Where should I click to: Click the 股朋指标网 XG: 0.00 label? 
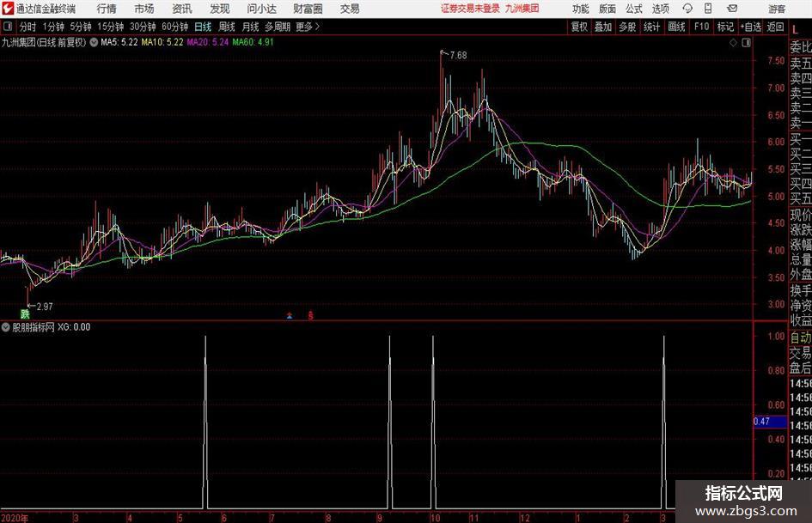(x=52, y=327)
